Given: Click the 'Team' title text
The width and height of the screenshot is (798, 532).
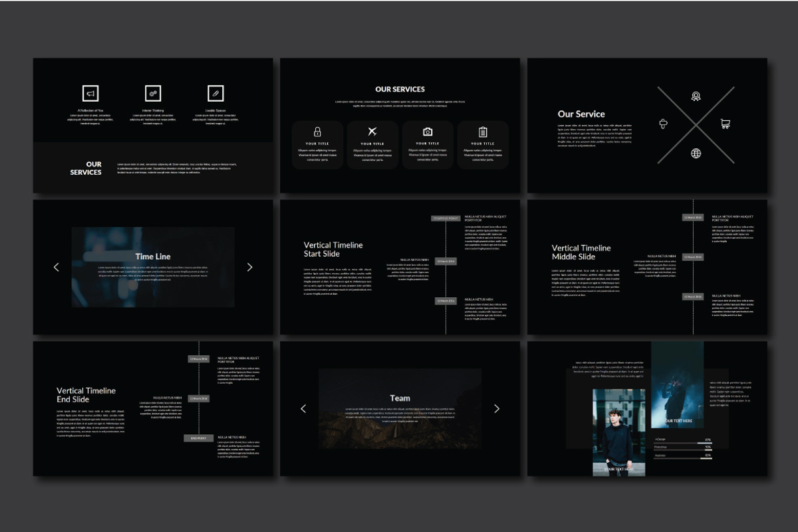Looking at the screenshot, I should pyautogui.click(x=400, y=398).
